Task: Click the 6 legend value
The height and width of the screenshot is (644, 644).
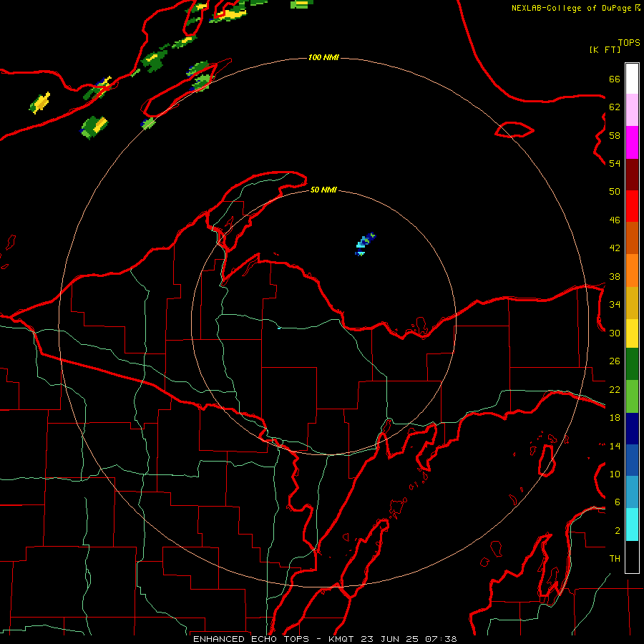Action: click(x=618, y=502)
